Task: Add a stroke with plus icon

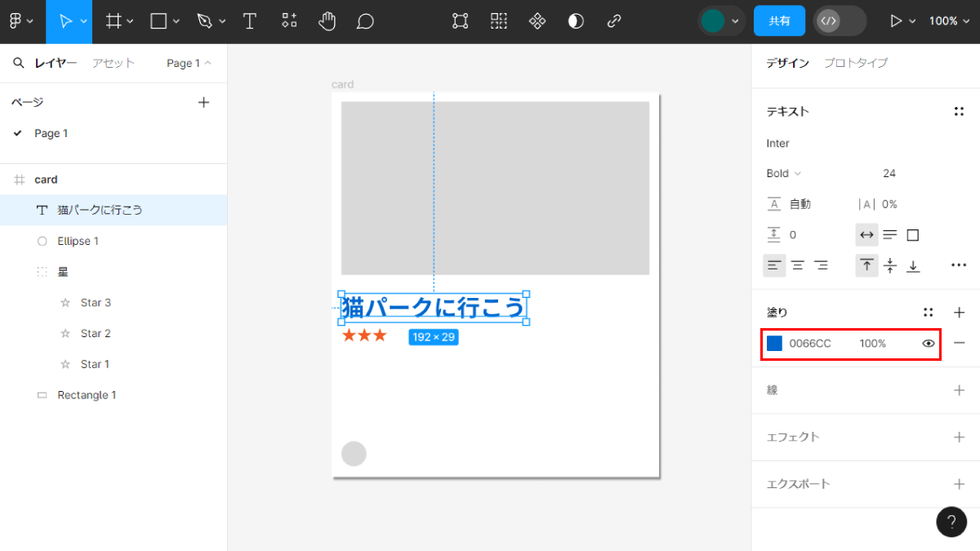Action: (x=959, y=390)
